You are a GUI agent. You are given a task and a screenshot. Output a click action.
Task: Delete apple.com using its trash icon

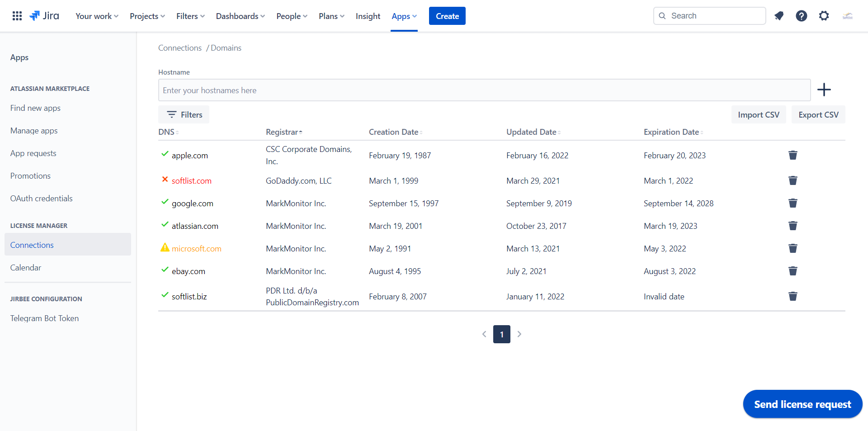click(793, 155)
